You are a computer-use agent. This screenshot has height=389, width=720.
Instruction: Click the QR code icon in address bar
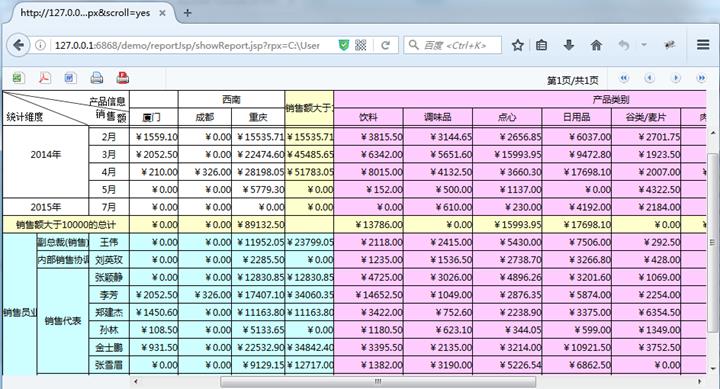(361, 45)
